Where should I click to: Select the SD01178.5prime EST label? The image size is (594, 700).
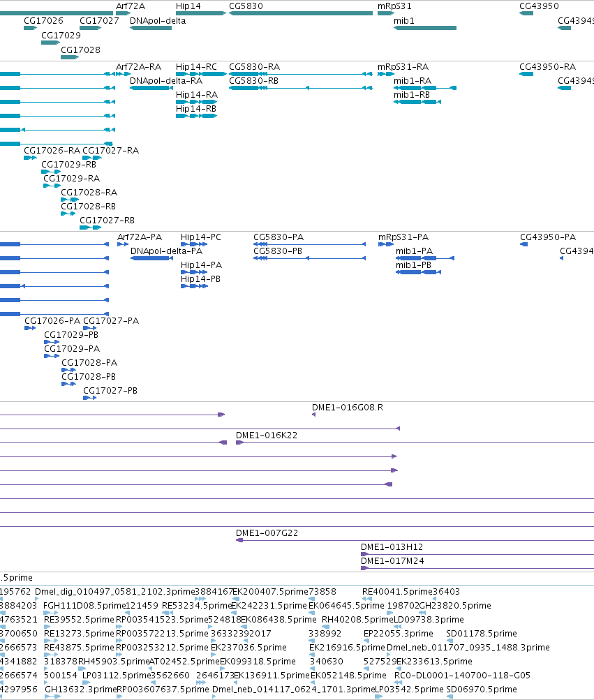point(482,634)
